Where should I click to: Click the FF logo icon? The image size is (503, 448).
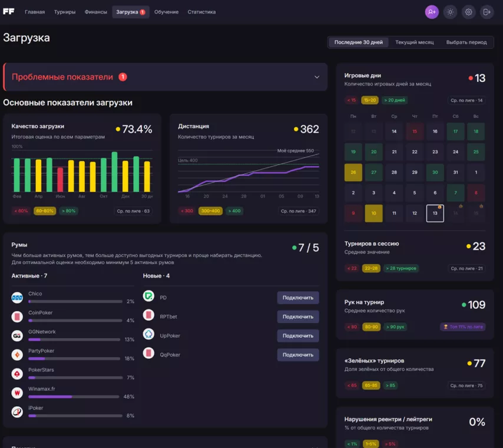coord(9,12)
